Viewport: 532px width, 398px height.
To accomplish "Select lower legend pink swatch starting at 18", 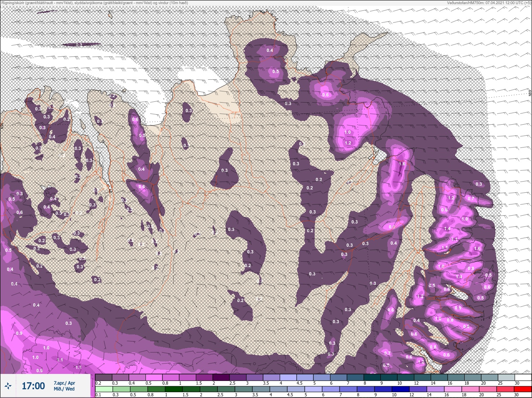I will [471, 390].
